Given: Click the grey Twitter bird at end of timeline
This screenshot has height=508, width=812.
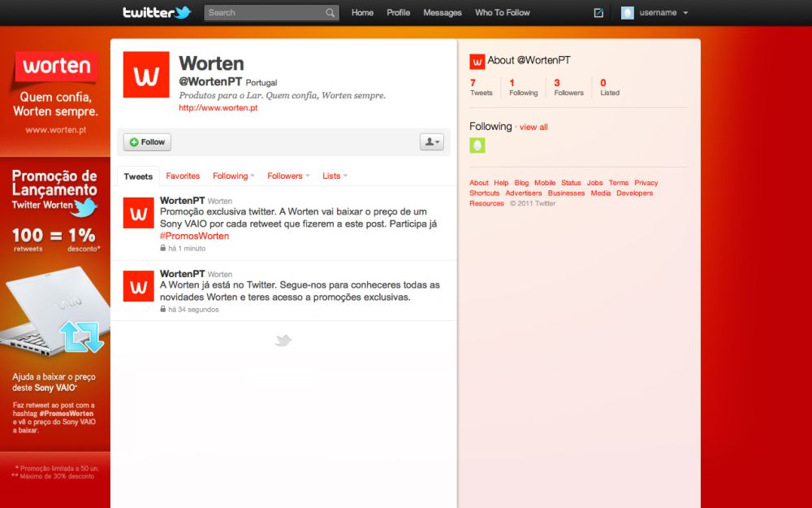Looking at the screenshot, I should [x=283, y=341].
